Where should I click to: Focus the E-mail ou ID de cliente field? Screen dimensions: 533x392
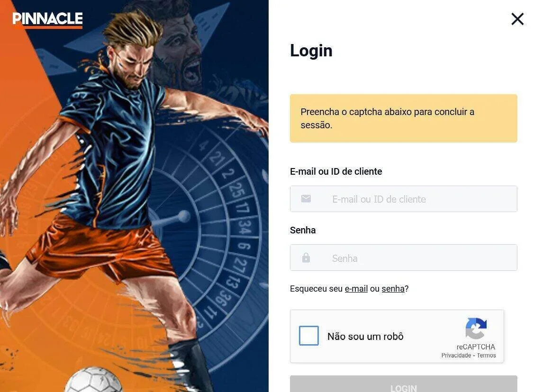[x=404, y=199]
